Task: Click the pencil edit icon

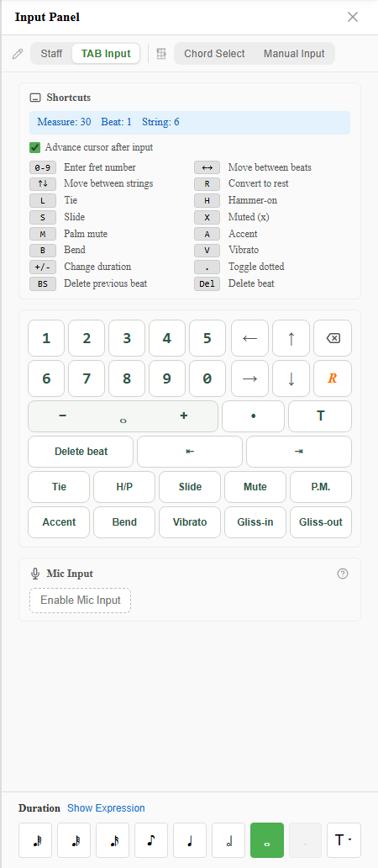Action: 18,54
